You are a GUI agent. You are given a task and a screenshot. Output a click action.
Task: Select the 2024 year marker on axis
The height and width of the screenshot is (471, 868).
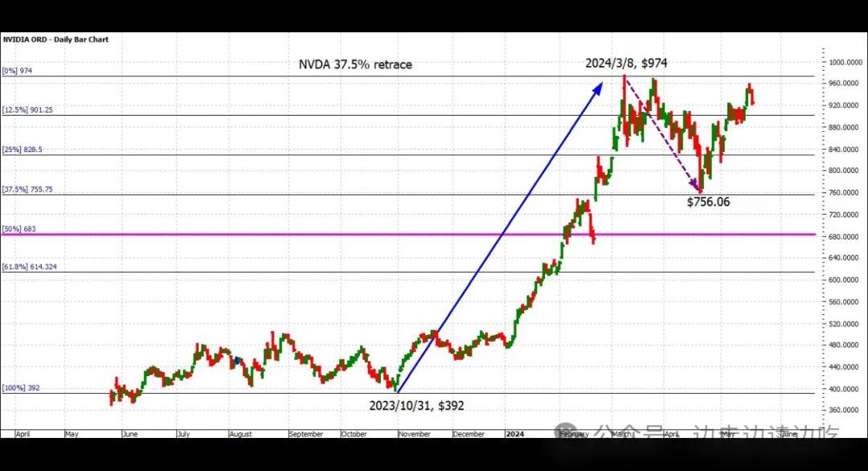coord(514,434)
